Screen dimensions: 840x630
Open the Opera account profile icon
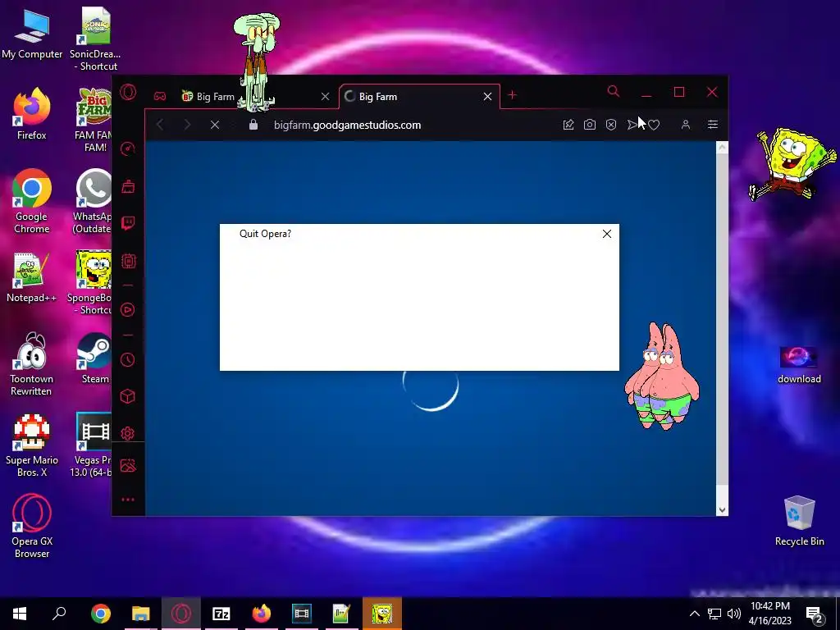click(685, 125)
